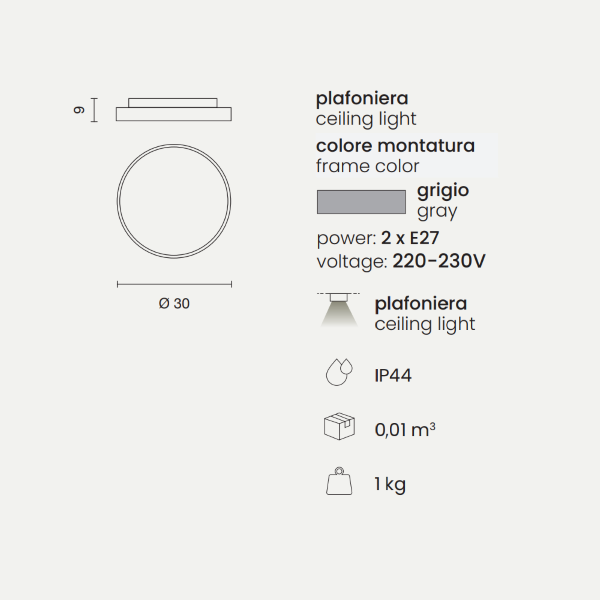
Task: Click the power 2 x E27 specification
Action: click(x=378, y=238)
